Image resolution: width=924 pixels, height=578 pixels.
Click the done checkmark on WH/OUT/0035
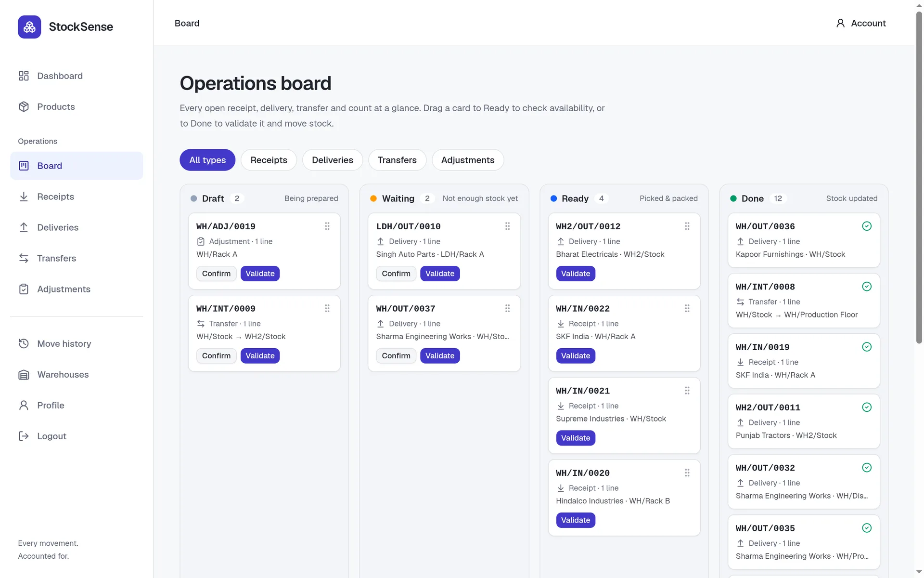[x=867, y=528]
